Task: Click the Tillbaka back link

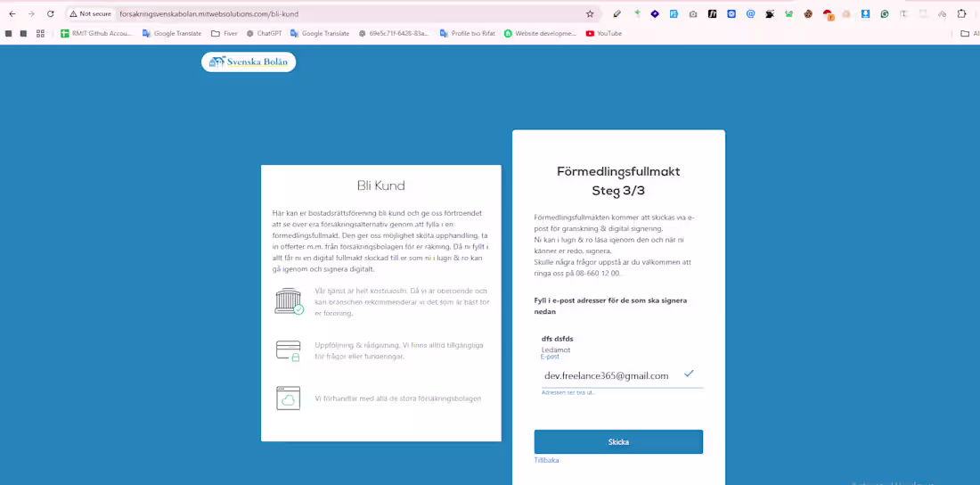Action: (x=546, y=460)
